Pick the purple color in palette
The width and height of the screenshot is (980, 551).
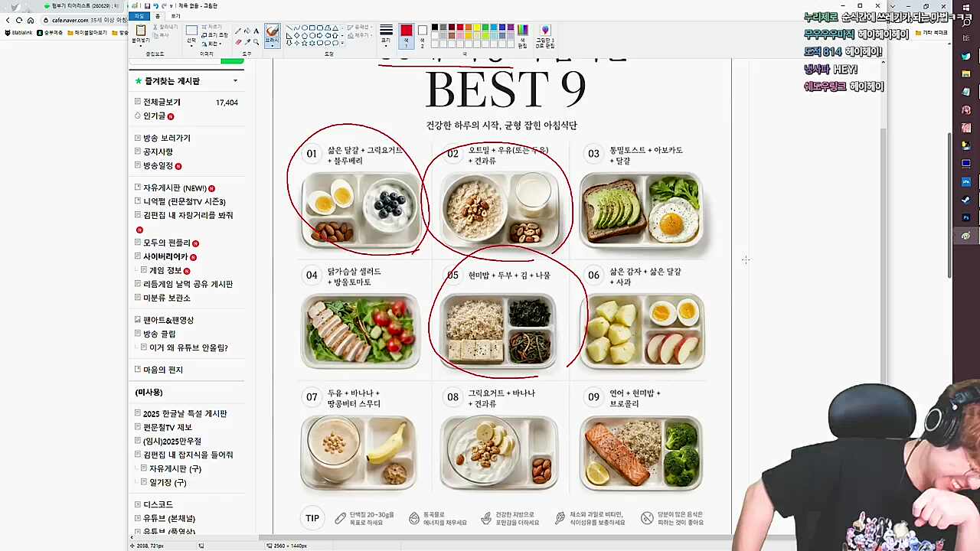[x=511, y=27]
